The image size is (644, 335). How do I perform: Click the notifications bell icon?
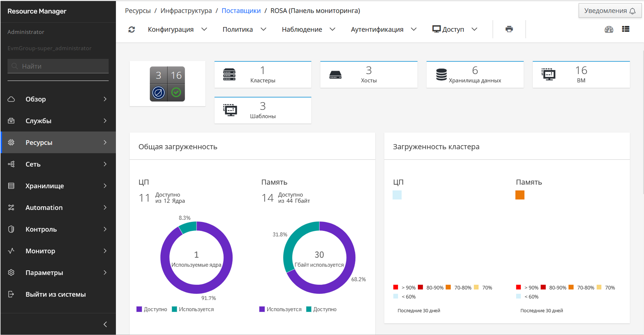[632, 11]
